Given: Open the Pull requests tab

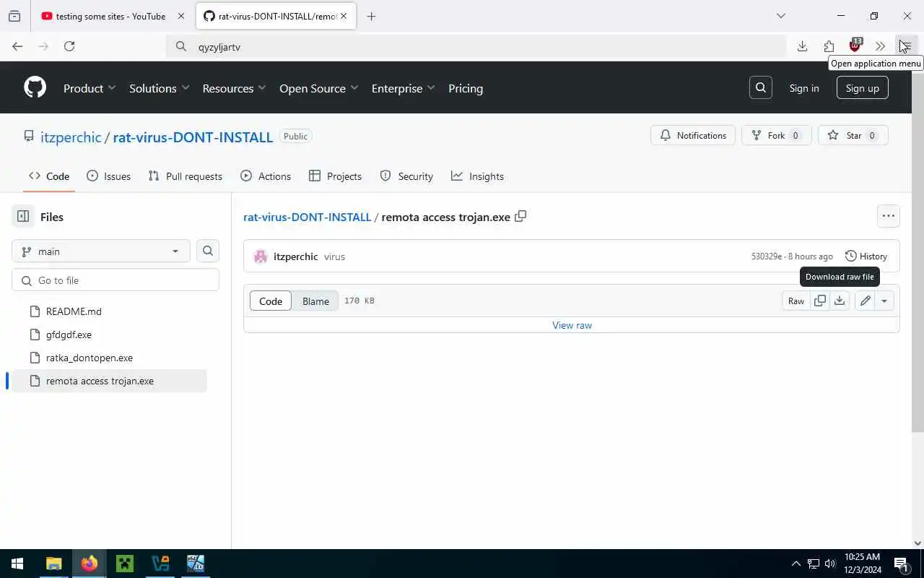Looking at the screenshot, I should pos(185,176).
